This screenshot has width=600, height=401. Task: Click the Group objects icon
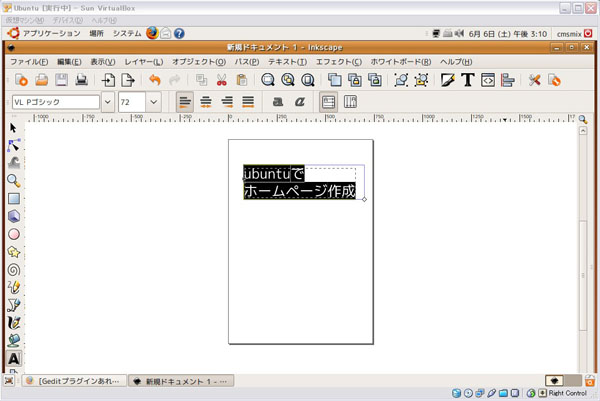[x=401, y=80]
